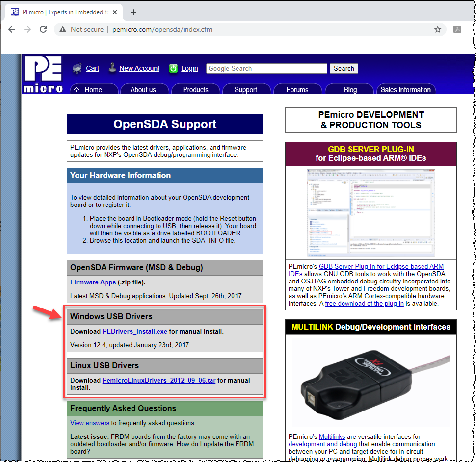Open the About us navigation tab

coord(144,89)
